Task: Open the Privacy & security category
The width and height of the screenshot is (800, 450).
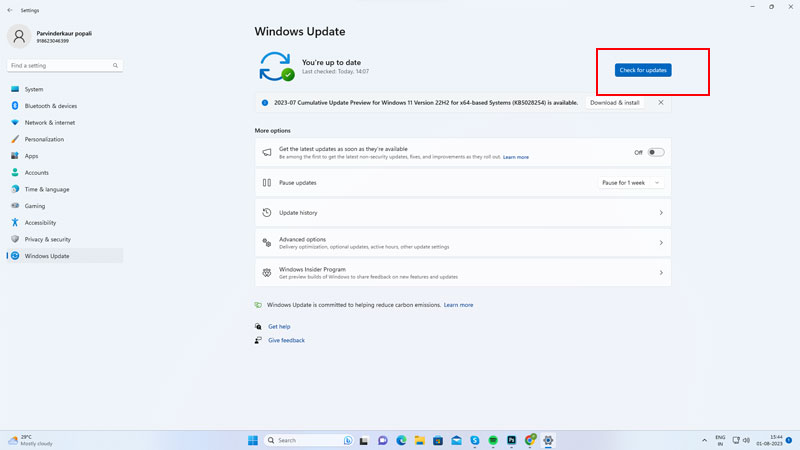Action: [x=65, y=239]
